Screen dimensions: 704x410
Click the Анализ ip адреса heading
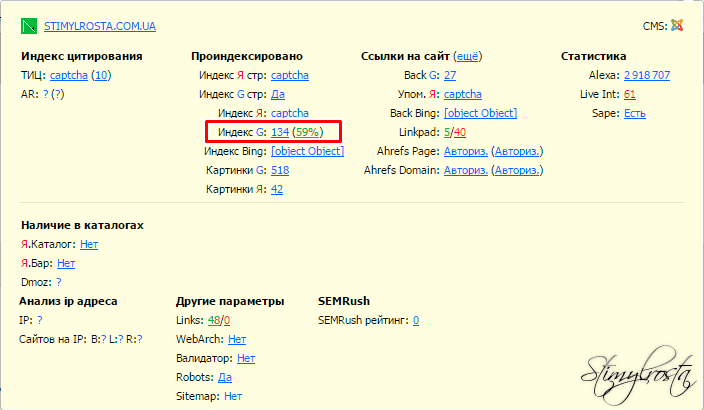coord(68,301)
